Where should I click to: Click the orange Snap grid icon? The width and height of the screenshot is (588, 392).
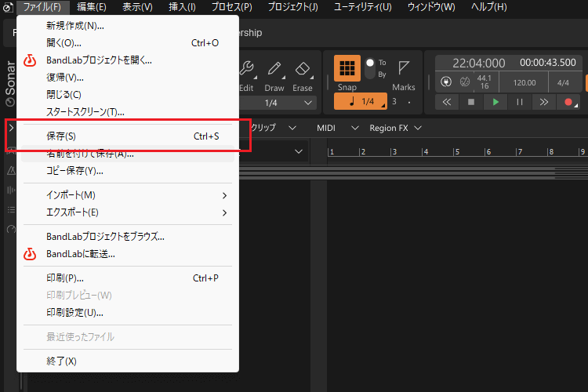(347, 68)
